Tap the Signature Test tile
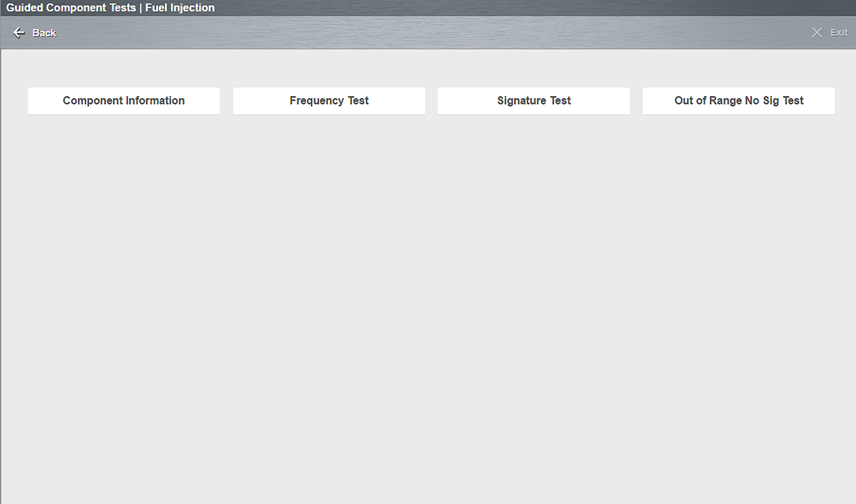The image size is (856, 504). click(x=533, y=101)
